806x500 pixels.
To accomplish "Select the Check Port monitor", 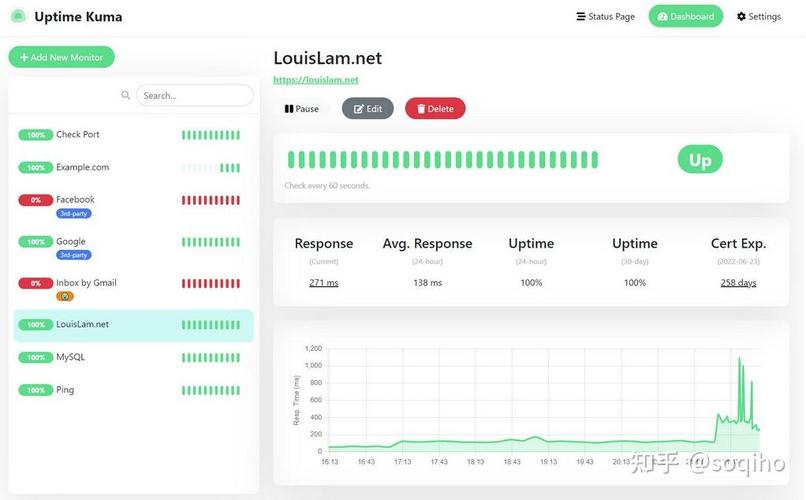I will tap(134, 135).
